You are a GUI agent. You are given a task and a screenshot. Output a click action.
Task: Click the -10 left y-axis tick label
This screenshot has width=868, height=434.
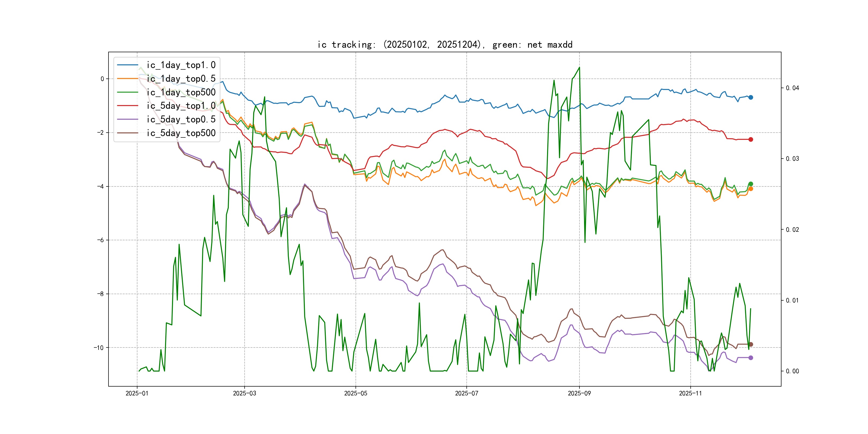point(99,348)
